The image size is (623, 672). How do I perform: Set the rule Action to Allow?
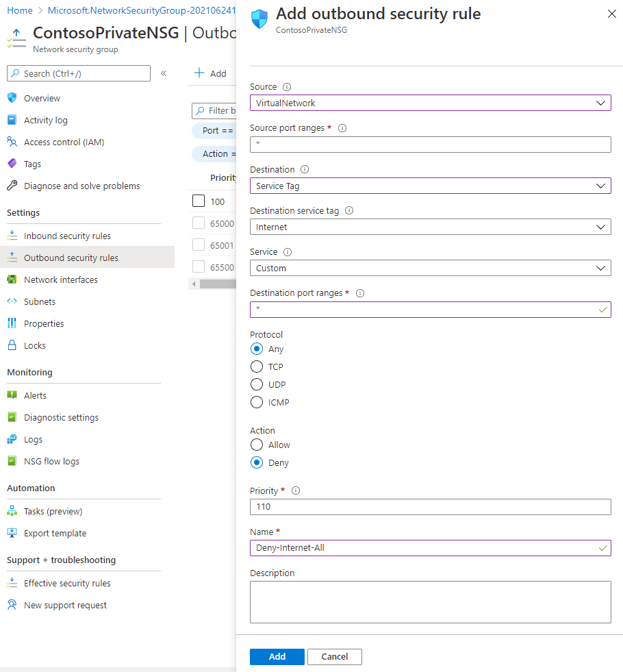coord(257,445)
